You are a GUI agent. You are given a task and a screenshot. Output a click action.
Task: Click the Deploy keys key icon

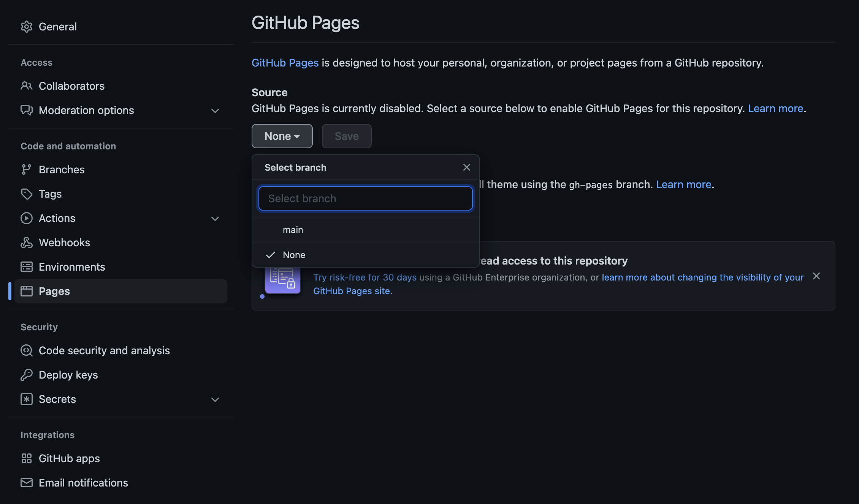tap(27, 375)
